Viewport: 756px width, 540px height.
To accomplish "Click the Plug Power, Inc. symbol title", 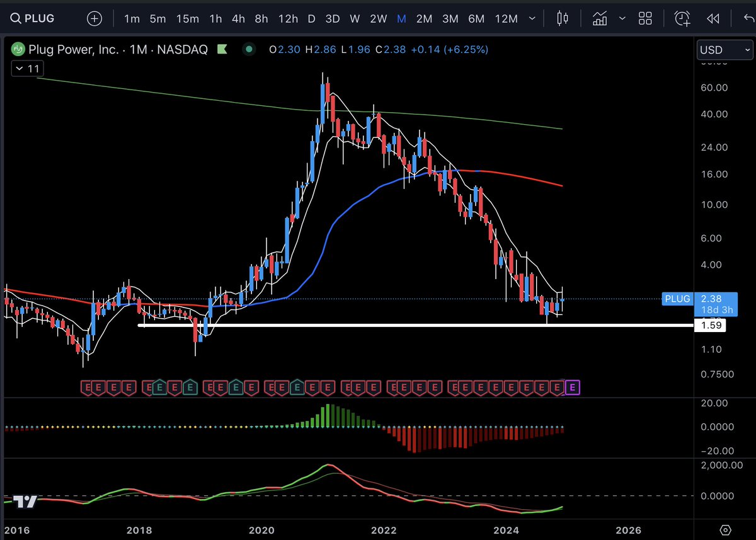I will pos(74,49).
